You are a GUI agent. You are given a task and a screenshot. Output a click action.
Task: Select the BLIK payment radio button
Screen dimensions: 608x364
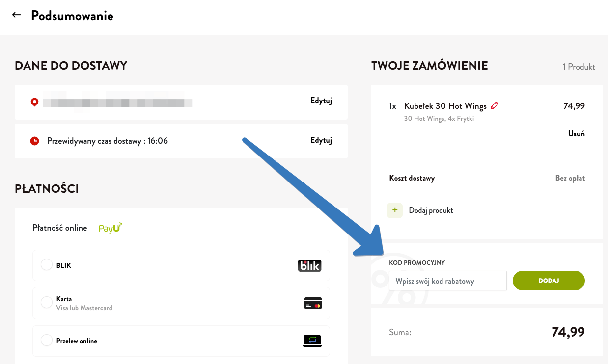click(x=47, y=265)
